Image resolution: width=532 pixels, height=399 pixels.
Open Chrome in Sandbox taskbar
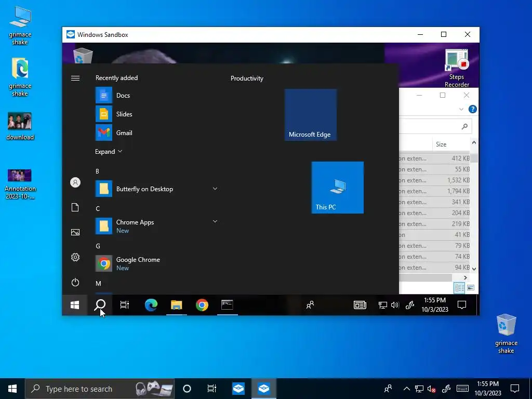202,305
